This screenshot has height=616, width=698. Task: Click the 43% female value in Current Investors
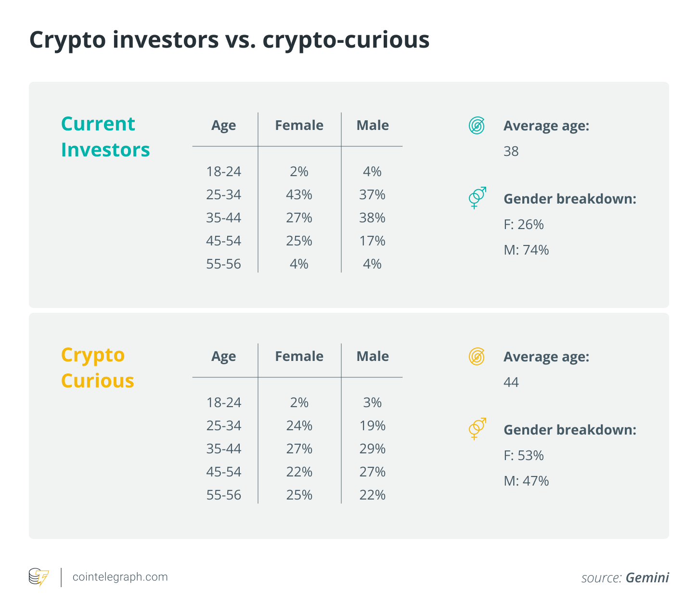pyautogui.click(x=299, y=195)
